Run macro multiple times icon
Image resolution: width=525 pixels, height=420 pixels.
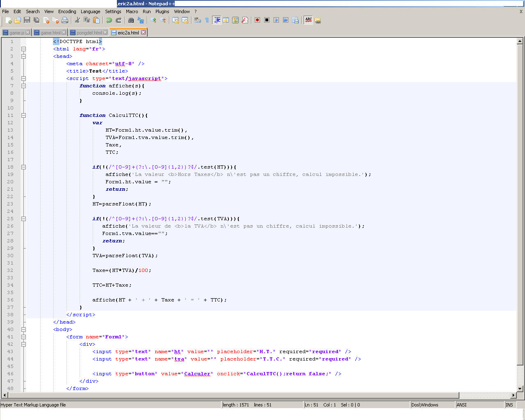[x=285, y=20]
